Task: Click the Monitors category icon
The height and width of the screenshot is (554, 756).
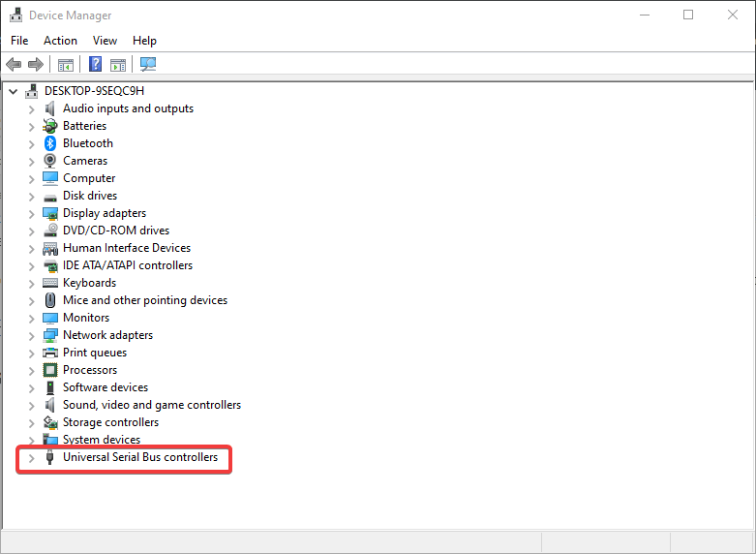Action: [50, 318]
